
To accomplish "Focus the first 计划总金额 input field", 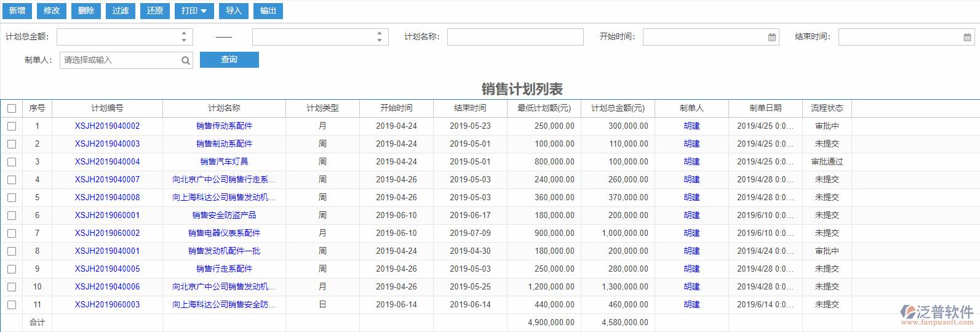I will coord(125,37).
